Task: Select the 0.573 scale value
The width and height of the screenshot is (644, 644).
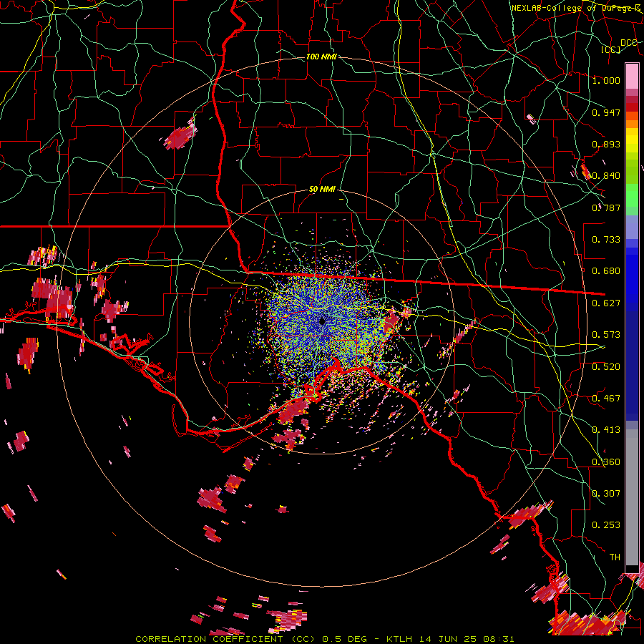Action: pos(606,335)
